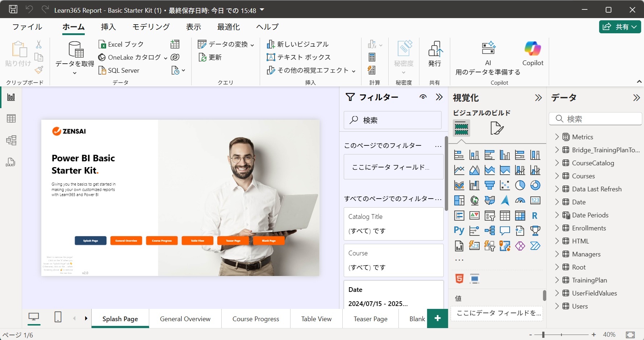Open Table view in left sidebar

pos(11,119)
